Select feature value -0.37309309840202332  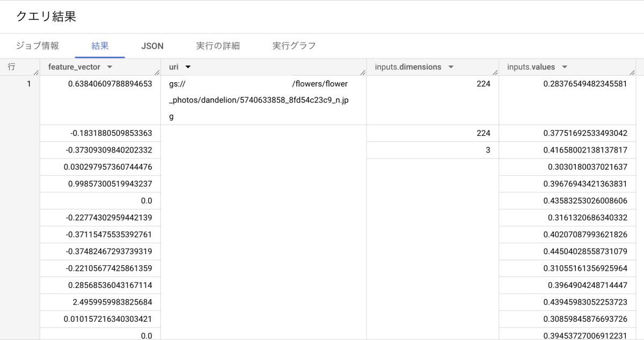100,150
